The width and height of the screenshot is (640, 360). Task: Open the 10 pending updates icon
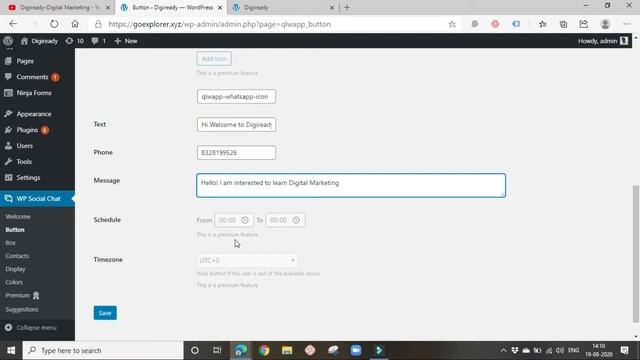click(75, 41)
